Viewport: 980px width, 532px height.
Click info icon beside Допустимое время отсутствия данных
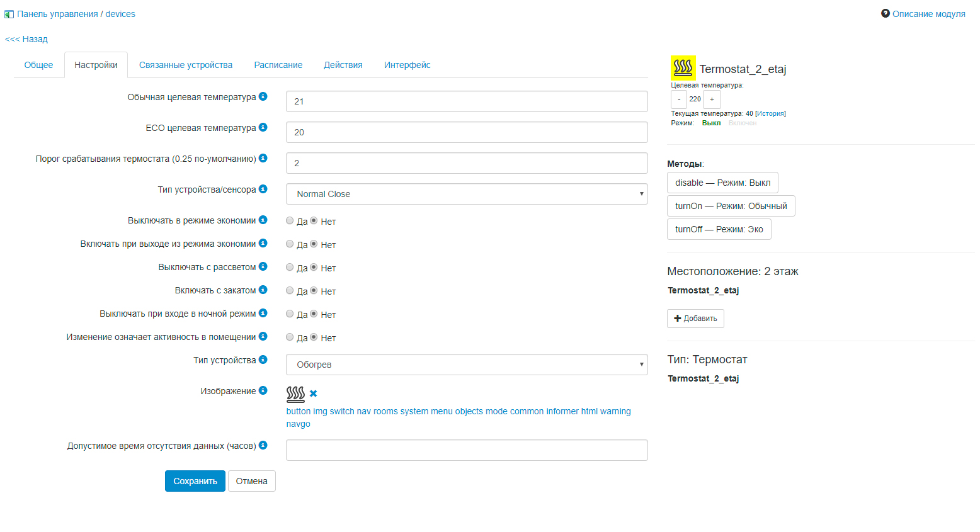tap(263, 445)
